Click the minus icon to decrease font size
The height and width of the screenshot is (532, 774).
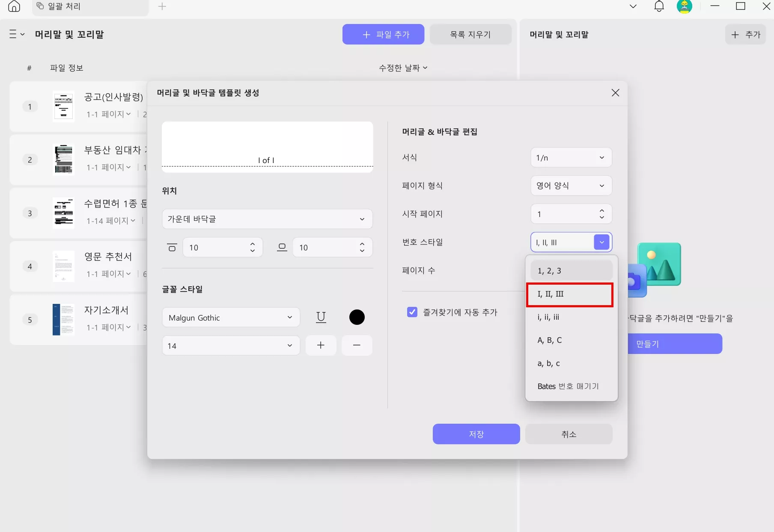tap(357, 345)
